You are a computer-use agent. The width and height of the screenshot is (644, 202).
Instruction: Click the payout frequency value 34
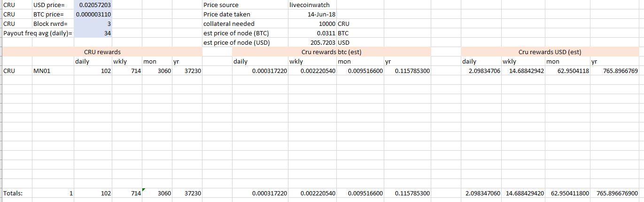point(93,33)
